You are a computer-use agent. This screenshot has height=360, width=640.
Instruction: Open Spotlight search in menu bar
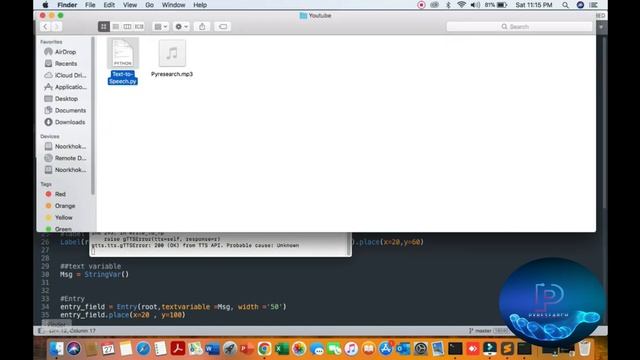coord(565,5)
